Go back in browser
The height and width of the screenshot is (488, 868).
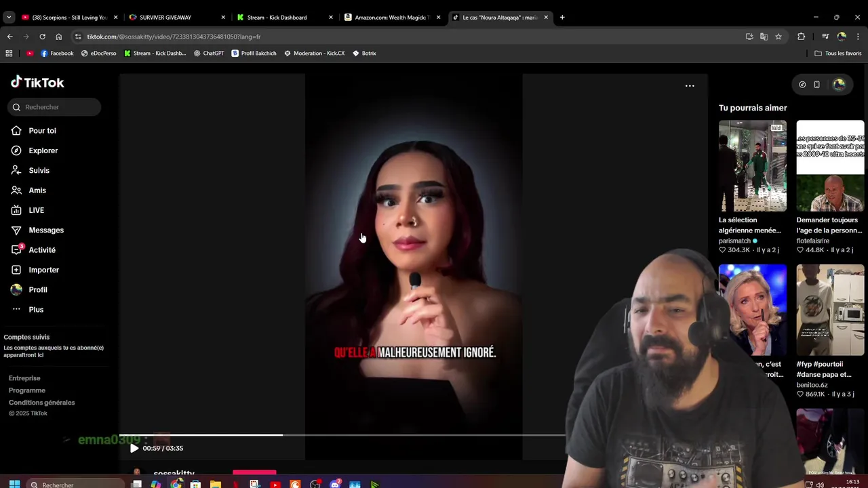point(9,37)
